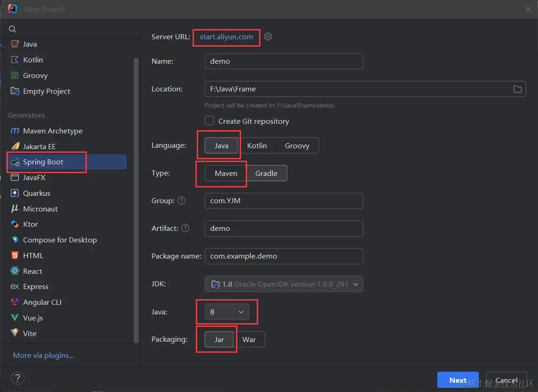Open dialog help question mark button
The image size is (538, 392).
pos(18,378)
